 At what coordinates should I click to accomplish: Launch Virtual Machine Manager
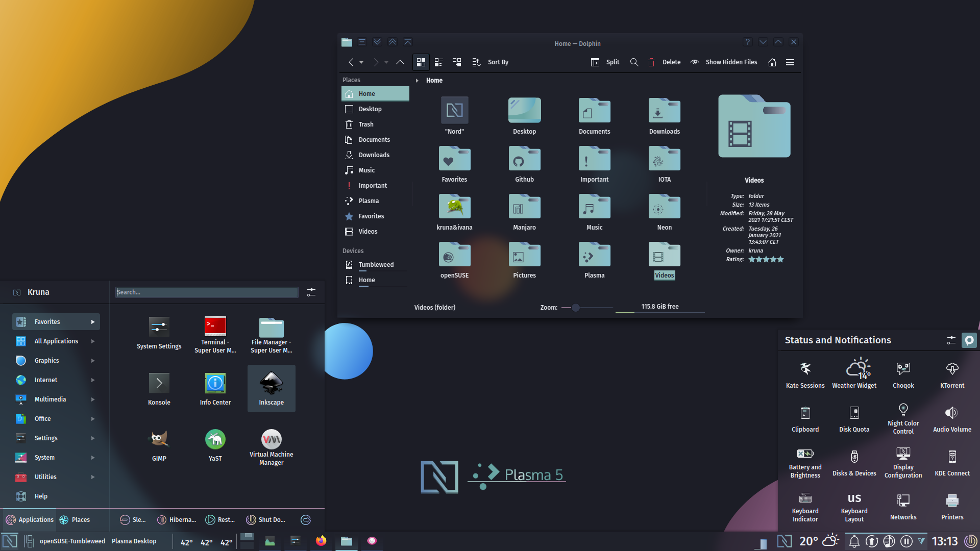(x=271, y=447)
